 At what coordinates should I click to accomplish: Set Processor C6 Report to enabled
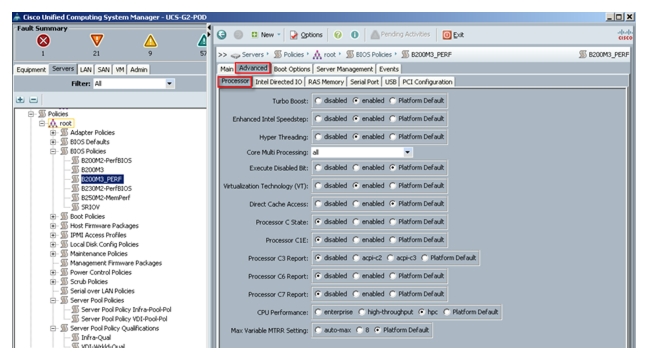tap(356, 276)
